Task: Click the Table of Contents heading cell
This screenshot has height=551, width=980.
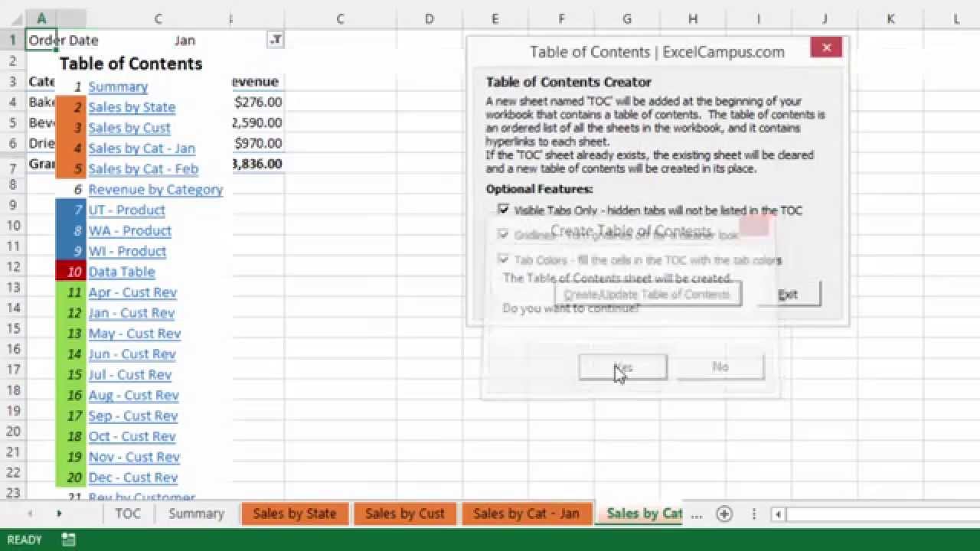Action: (131, 64)
